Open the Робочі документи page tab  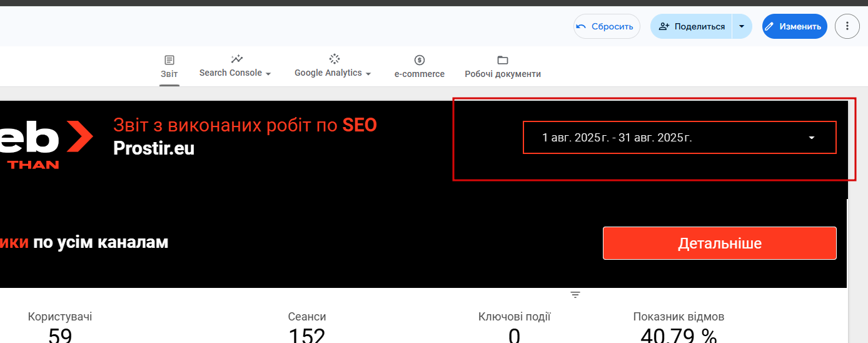pos(503,67)
